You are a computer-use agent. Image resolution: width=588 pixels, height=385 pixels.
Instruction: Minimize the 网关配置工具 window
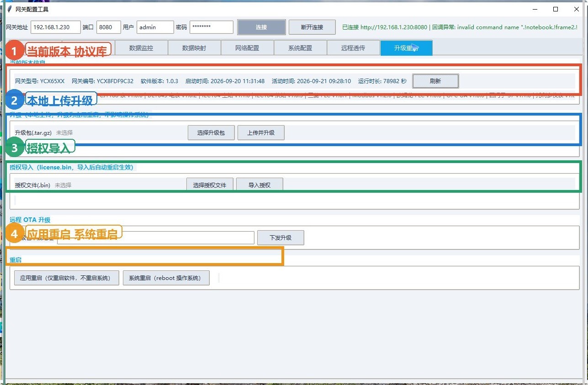(535, 9)
